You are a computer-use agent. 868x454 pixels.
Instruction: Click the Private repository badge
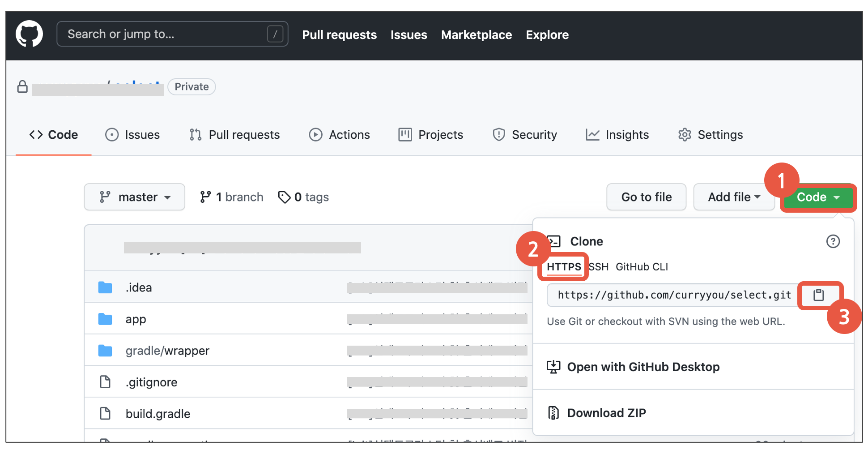191,87
